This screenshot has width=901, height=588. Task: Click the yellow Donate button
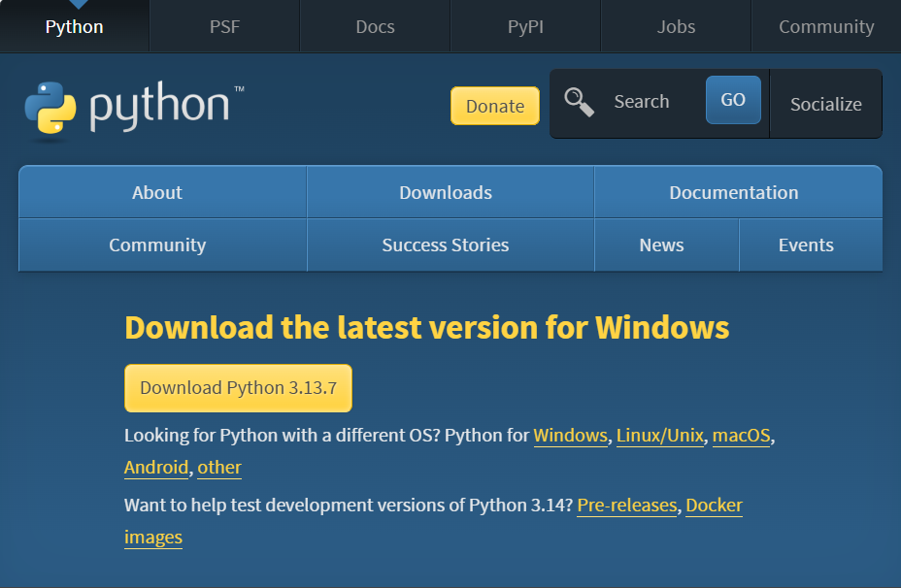coord(495,106)
